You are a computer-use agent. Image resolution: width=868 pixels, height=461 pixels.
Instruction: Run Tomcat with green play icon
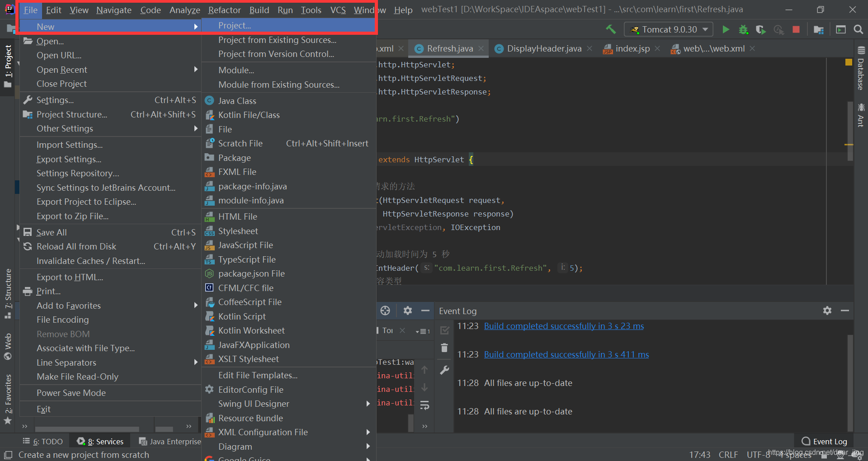(726, 29)
